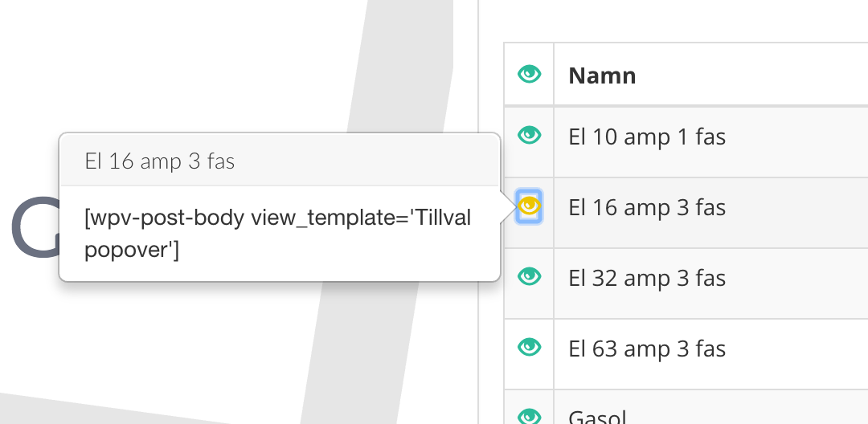Select the El 16 amp 3 fas table cell
The height and width of the screenshot is (424, 868).
(x=710, y=213)
